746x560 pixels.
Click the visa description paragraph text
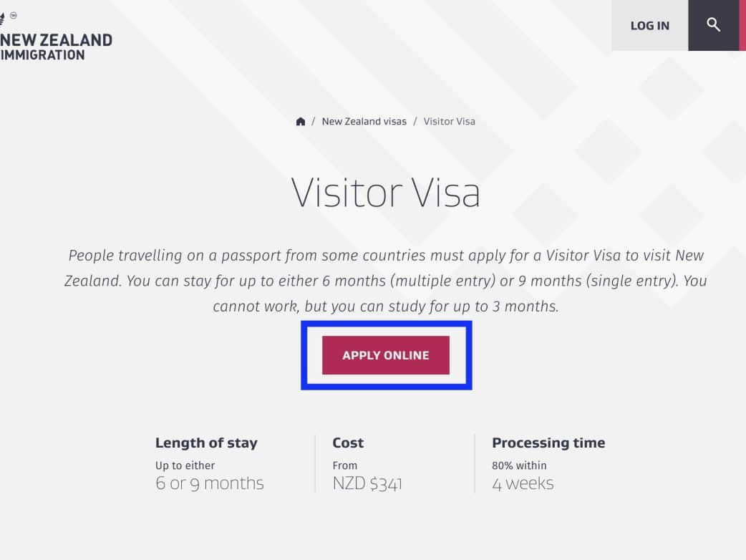click(385, 281)
